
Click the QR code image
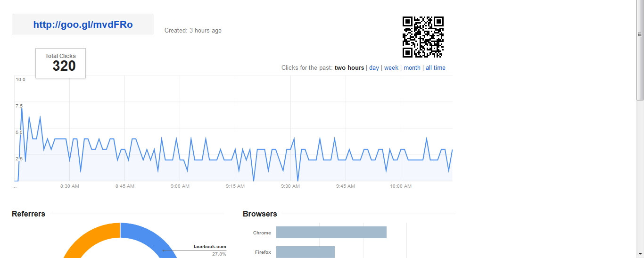(423, 37)
